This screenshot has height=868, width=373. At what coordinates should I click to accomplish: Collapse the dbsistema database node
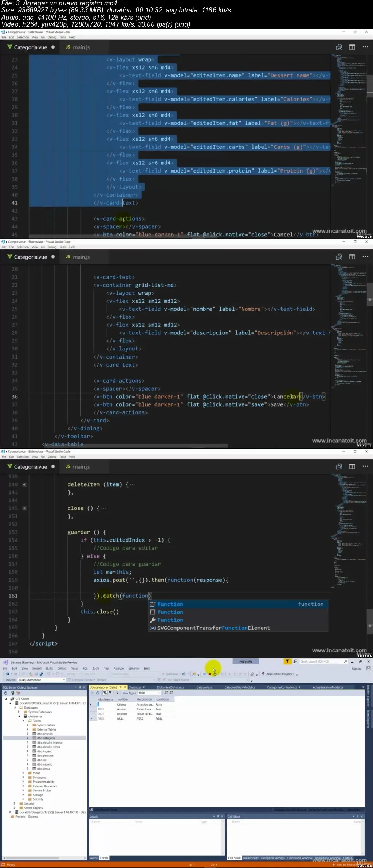click(x=19, y=716)
